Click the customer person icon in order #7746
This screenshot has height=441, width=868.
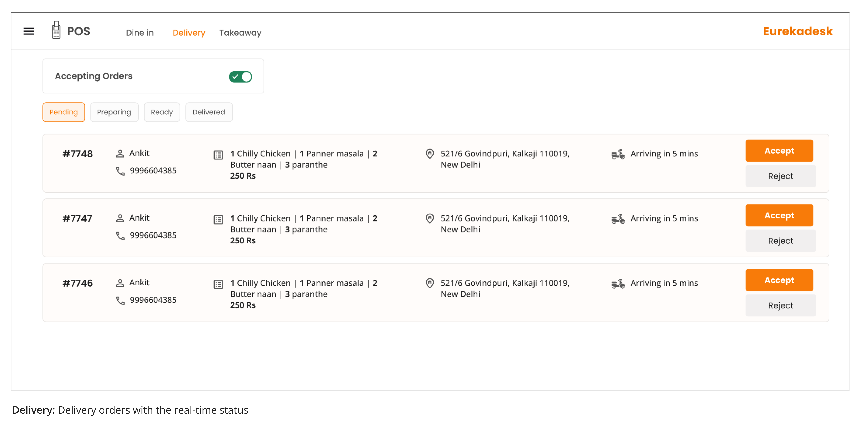120,283
